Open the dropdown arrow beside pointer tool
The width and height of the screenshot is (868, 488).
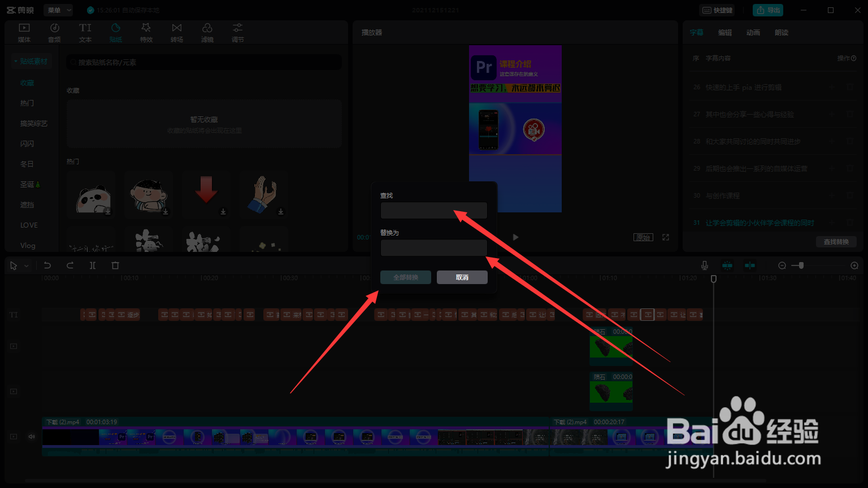click(x=26, y=265)
